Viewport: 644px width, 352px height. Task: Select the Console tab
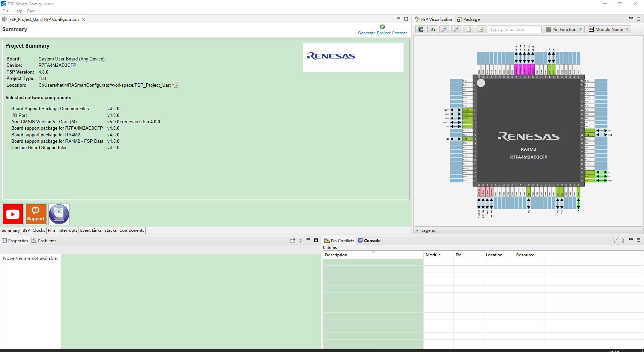tap(369, 240)
